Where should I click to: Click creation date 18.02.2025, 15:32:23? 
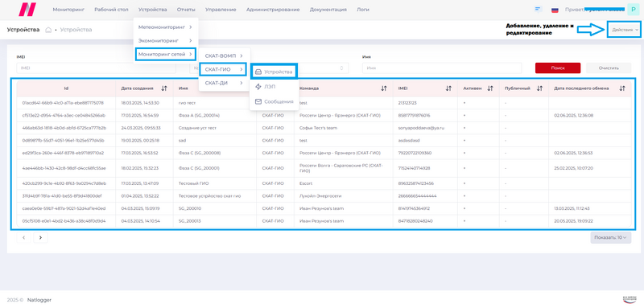140,168
